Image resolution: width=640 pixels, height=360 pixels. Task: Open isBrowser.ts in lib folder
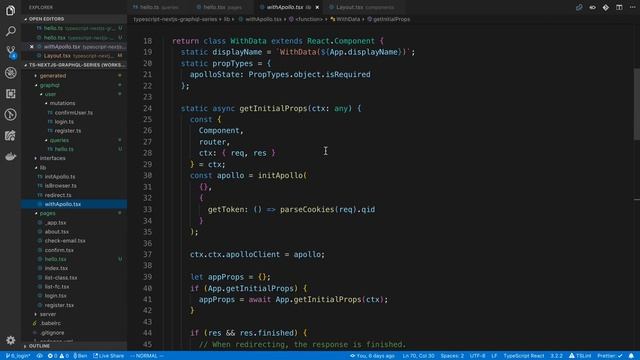[74, 186]
